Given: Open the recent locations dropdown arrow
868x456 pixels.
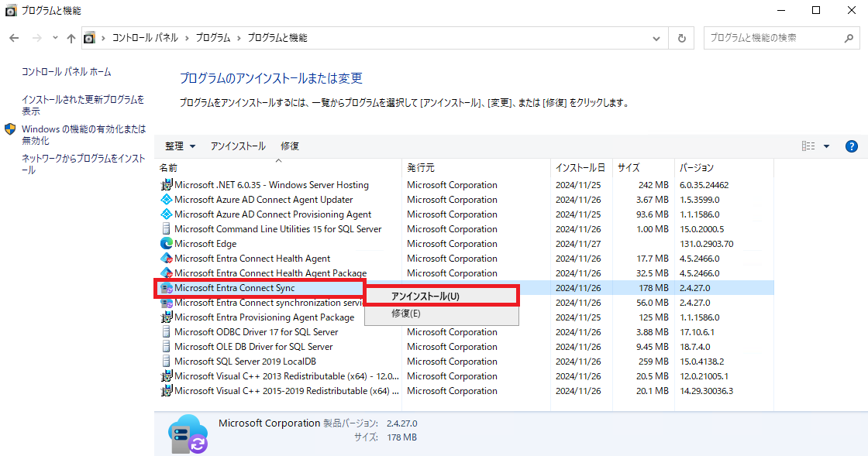Looking at the screenshot, I should click(x=55, y=38).
